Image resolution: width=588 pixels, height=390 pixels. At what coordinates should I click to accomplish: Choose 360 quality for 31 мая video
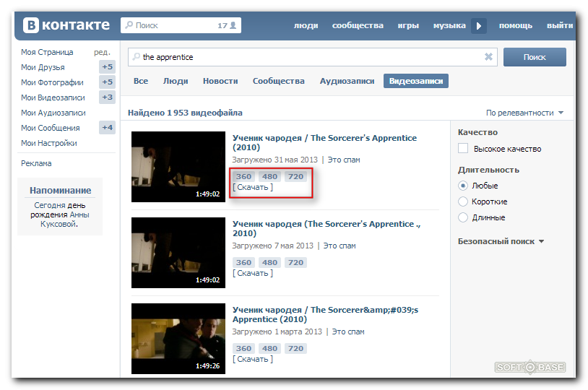tap(243, 176)
